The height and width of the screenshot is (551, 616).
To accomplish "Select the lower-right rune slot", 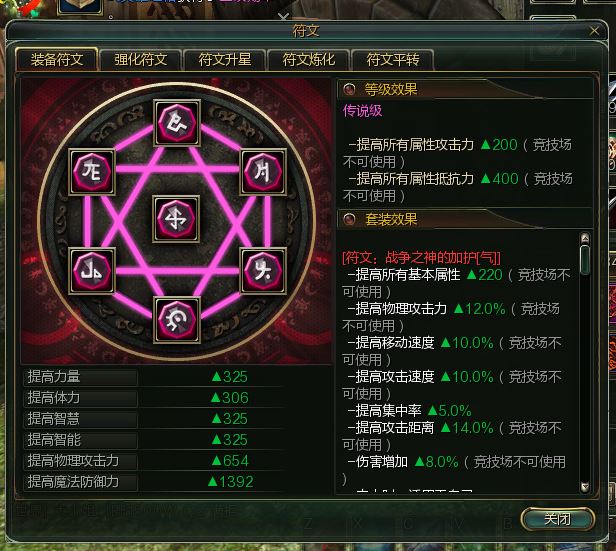I will point(263,271).
